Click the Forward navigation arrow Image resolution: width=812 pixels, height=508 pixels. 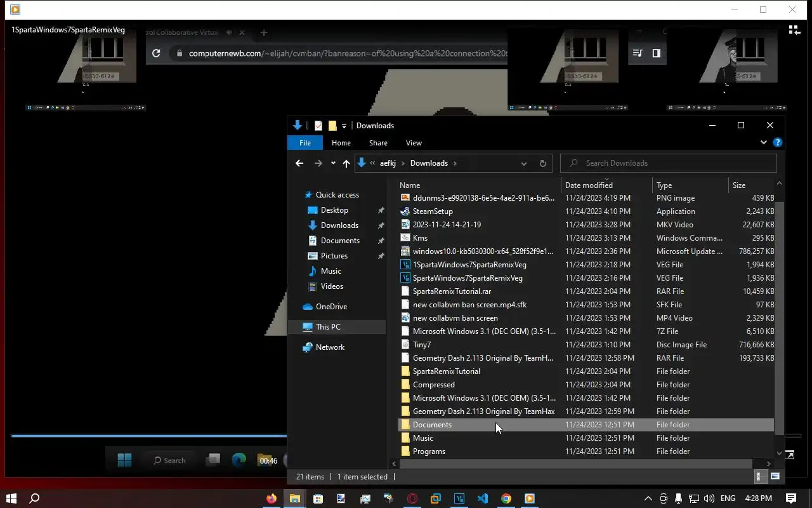[x=318, y=163]
